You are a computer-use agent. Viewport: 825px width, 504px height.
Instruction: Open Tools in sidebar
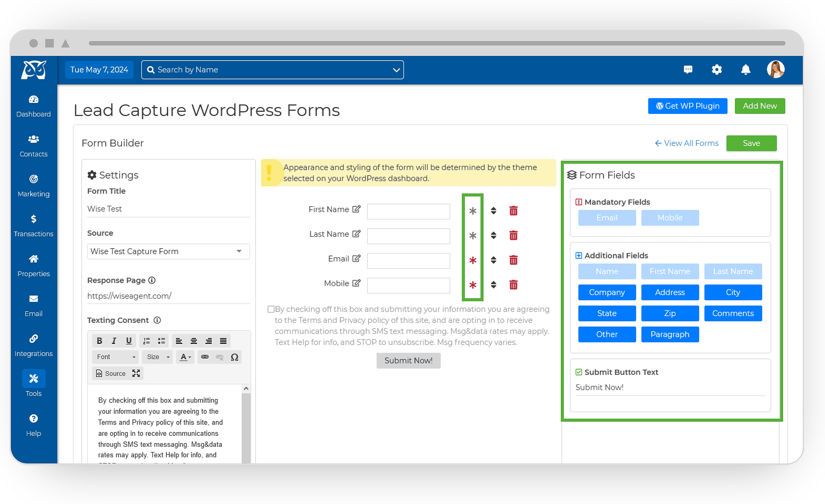click(x=34, y=383)
